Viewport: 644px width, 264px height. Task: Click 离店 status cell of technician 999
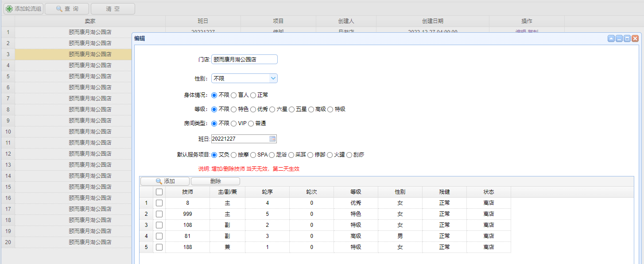pyautogui.click(x=489, y=214)
